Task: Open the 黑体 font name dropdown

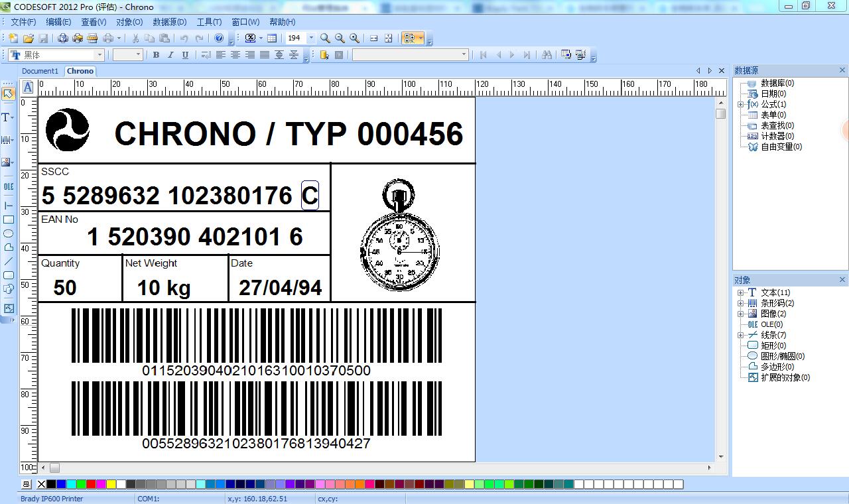Action: click(99, 55)
